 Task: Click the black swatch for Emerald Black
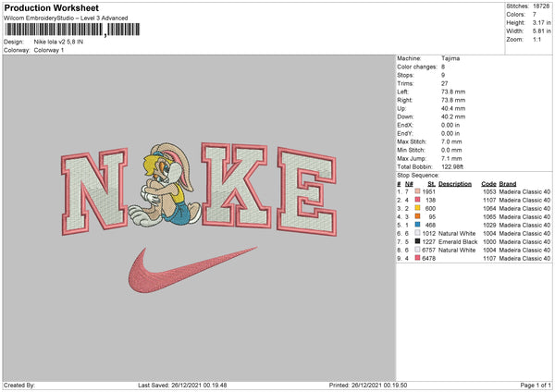[417, 241]
